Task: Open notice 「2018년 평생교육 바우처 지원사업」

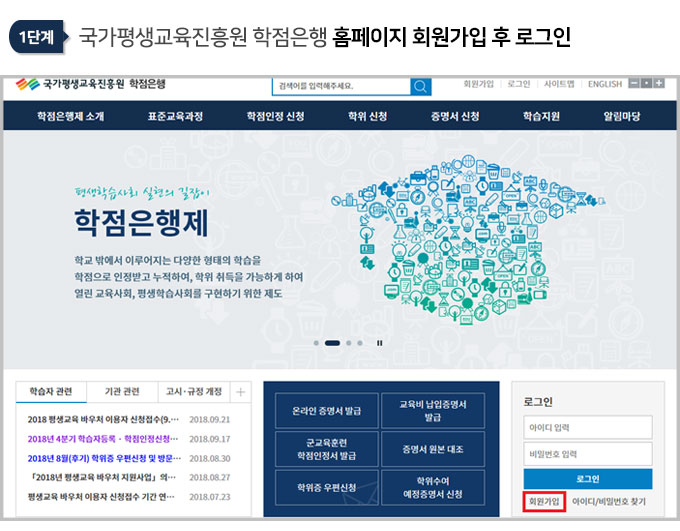Action: click(x=103, y=478)
